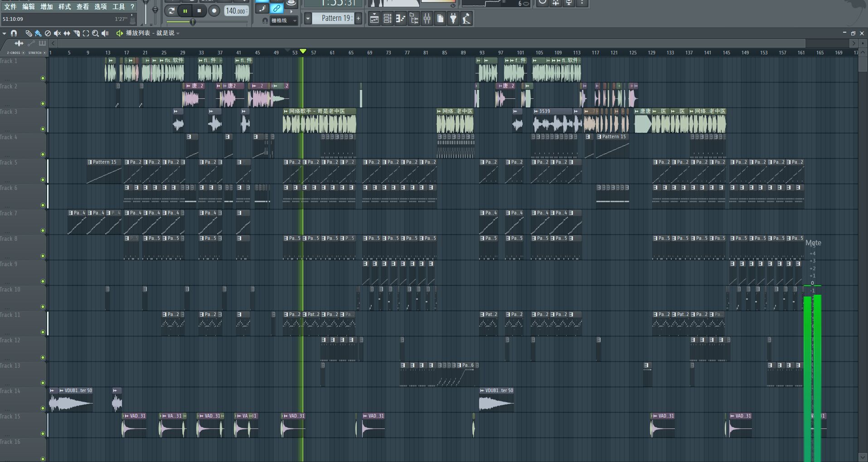Choose the Select tool in playlist toolbar

coord(86,33)
